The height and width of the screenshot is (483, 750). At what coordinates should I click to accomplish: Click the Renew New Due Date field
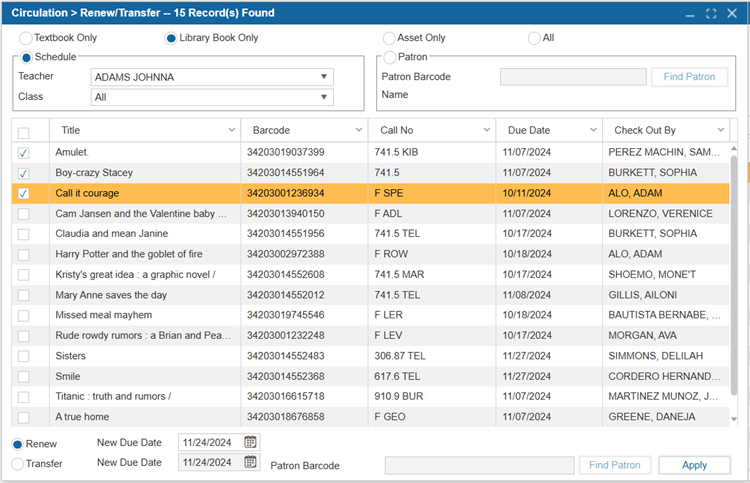(x=211, y=442)
